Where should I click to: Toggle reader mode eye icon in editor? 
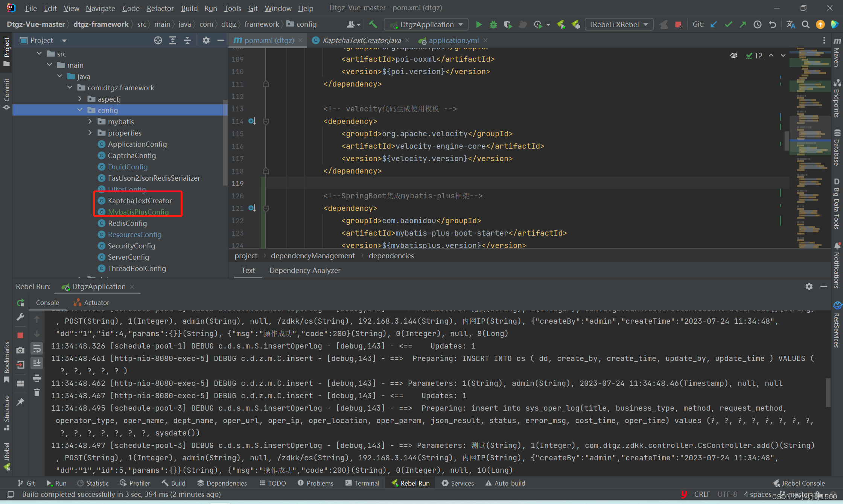(733, 56)
